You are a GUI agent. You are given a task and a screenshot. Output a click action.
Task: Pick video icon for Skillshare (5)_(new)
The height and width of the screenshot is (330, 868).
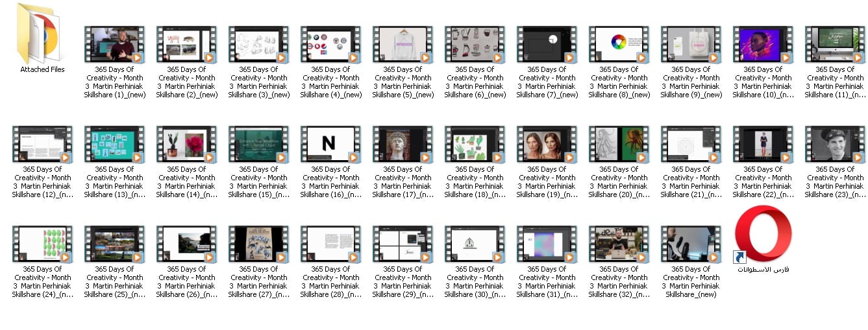point(403,45)
